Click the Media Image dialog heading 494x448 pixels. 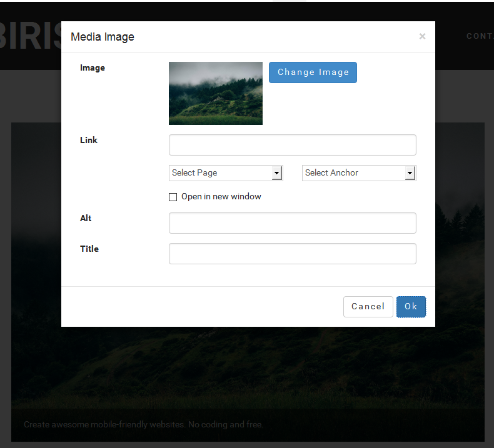point(103,37)
